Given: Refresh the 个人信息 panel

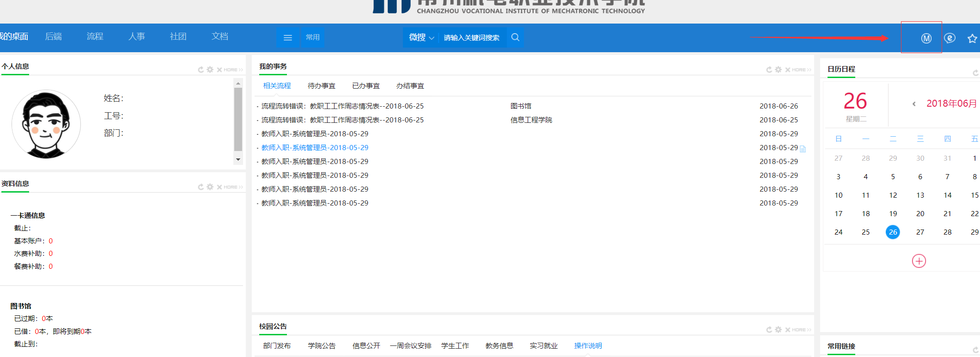Looking at the screenshot, I should [x=201, y=70].
